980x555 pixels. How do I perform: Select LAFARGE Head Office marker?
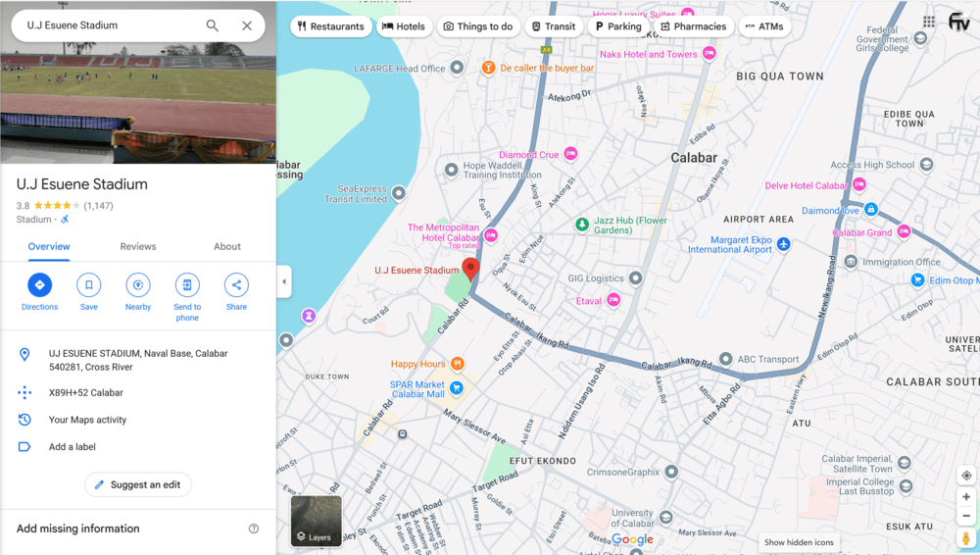pyautogui.click(x=457, y=68)
